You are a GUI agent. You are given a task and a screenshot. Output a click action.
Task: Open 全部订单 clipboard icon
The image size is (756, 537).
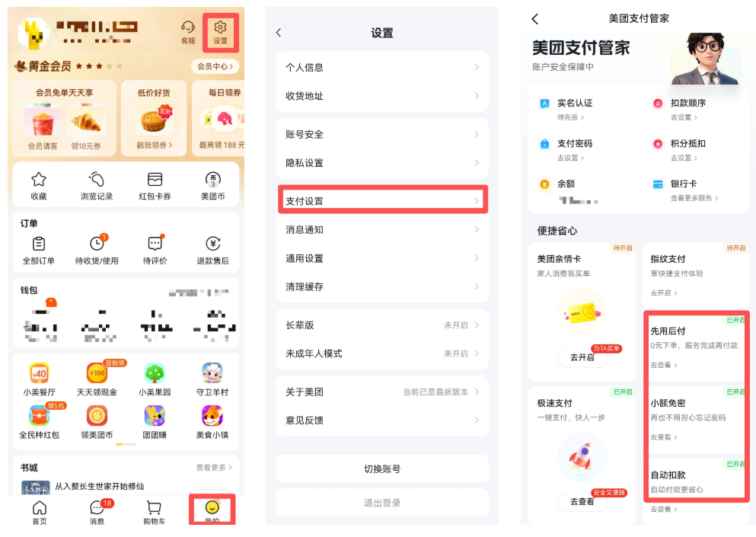pos(39,244)
